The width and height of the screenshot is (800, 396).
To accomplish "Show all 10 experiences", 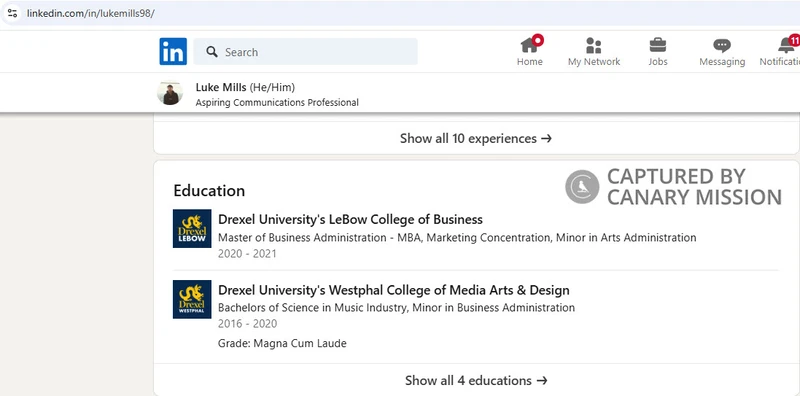I will click(476, 138).
